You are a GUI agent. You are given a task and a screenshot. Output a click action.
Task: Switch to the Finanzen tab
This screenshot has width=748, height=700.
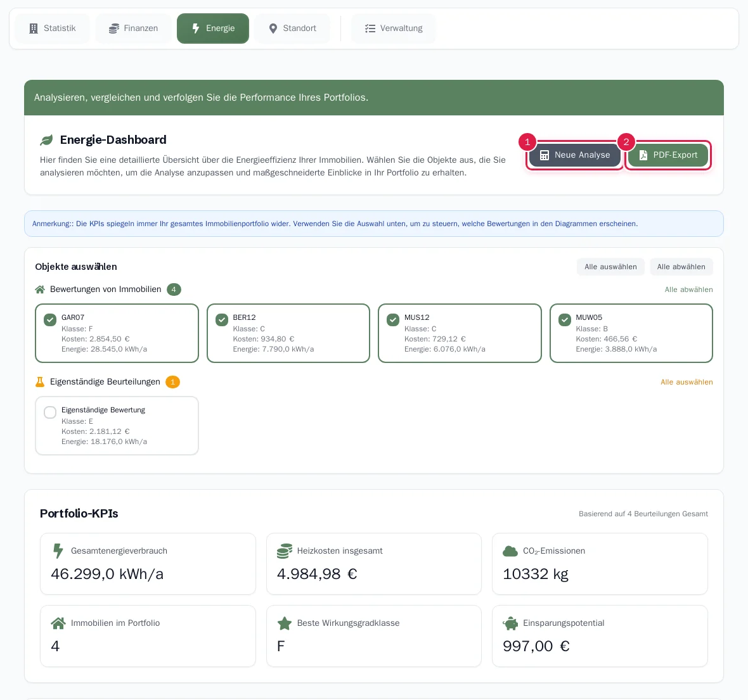click(134, 29)
